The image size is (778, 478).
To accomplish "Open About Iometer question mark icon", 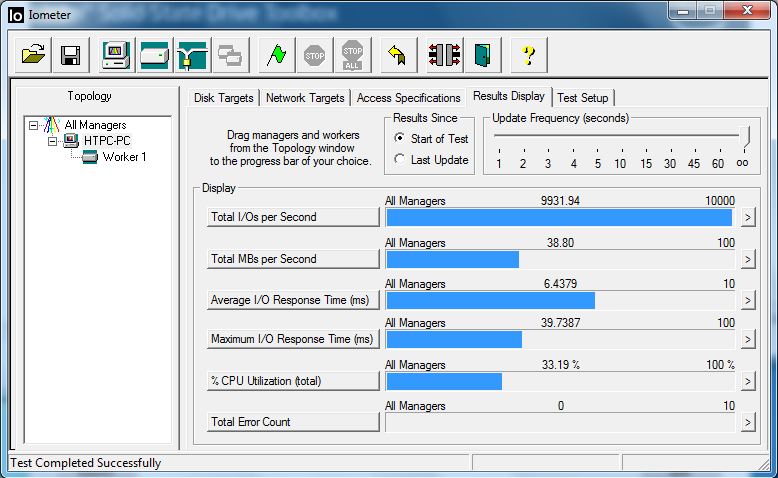I will [x=528, y=55].
